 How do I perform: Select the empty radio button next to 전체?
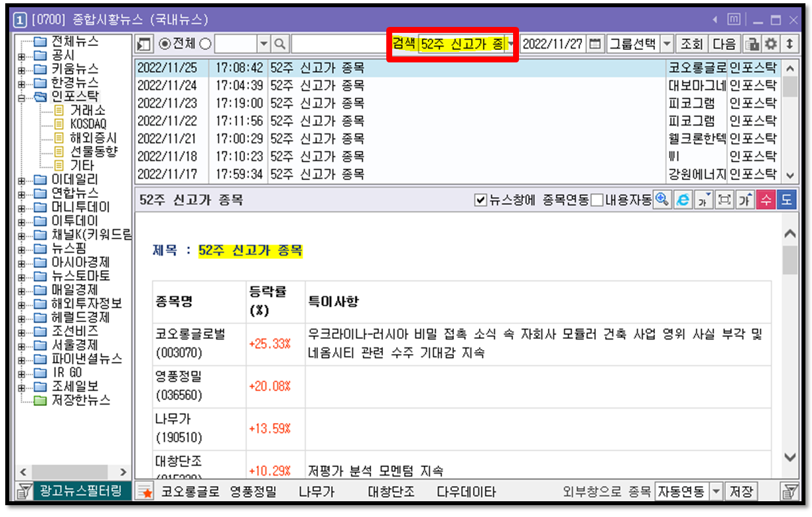tap(205, 44)
